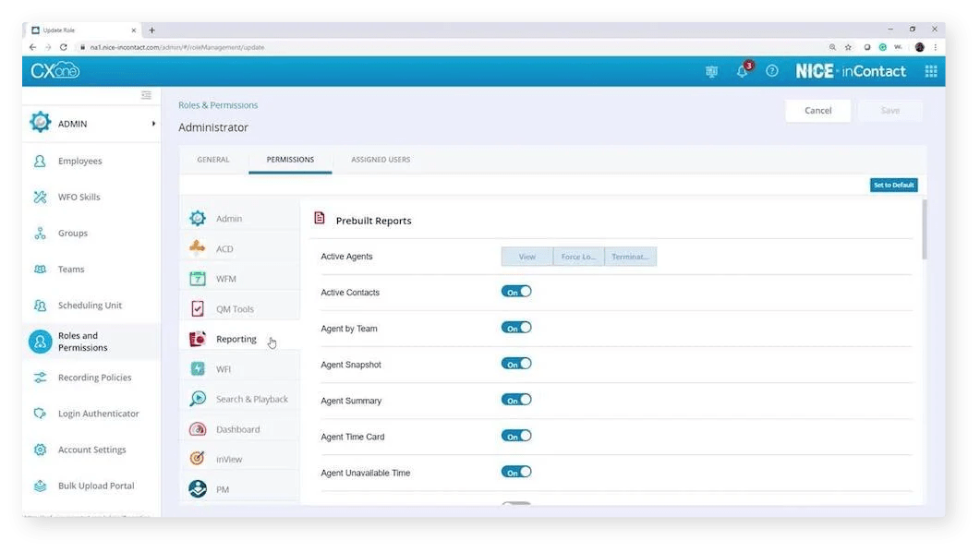Select View option for Active Agents

click(x=527, y=257)
